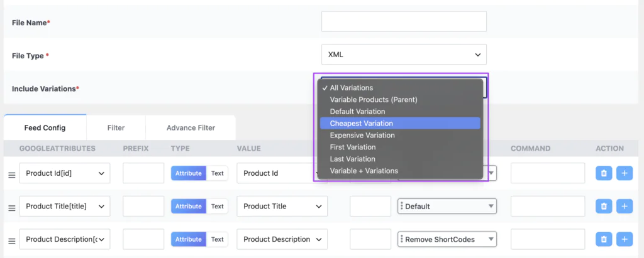
Task: Add a row after Product Id row
Action: pyautogui.click(x=625, y=173)
